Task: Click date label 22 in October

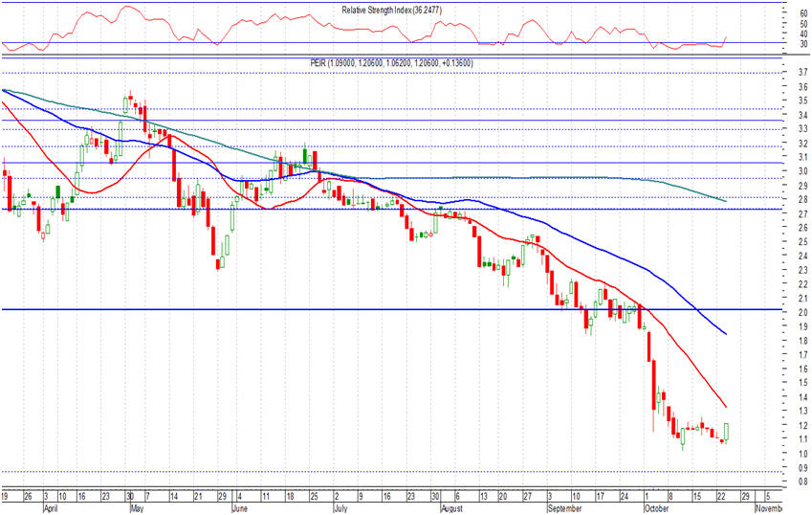Action: click(x=721, y=497)
